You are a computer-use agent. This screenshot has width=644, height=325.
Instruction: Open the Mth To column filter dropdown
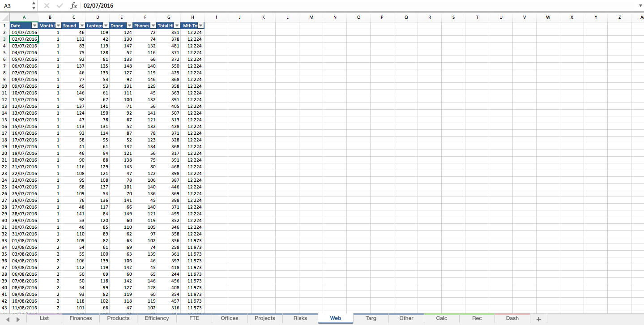200,26
